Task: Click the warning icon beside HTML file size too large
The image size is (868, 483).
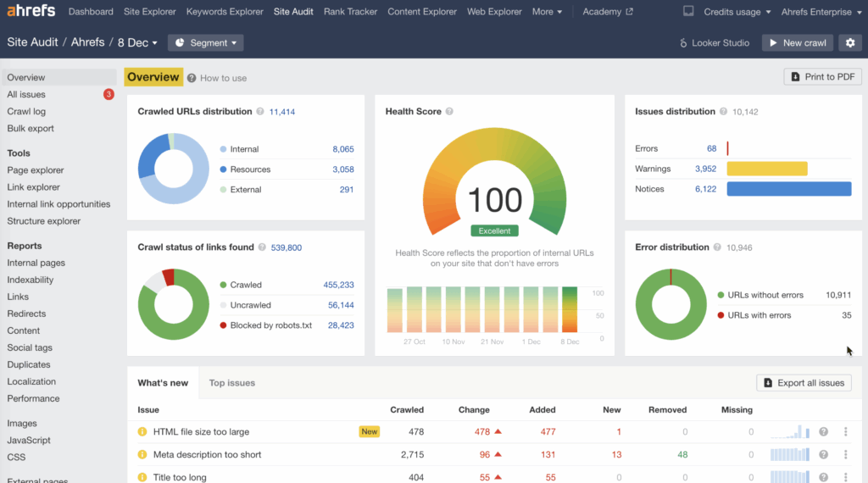Action: coord(142,431)
